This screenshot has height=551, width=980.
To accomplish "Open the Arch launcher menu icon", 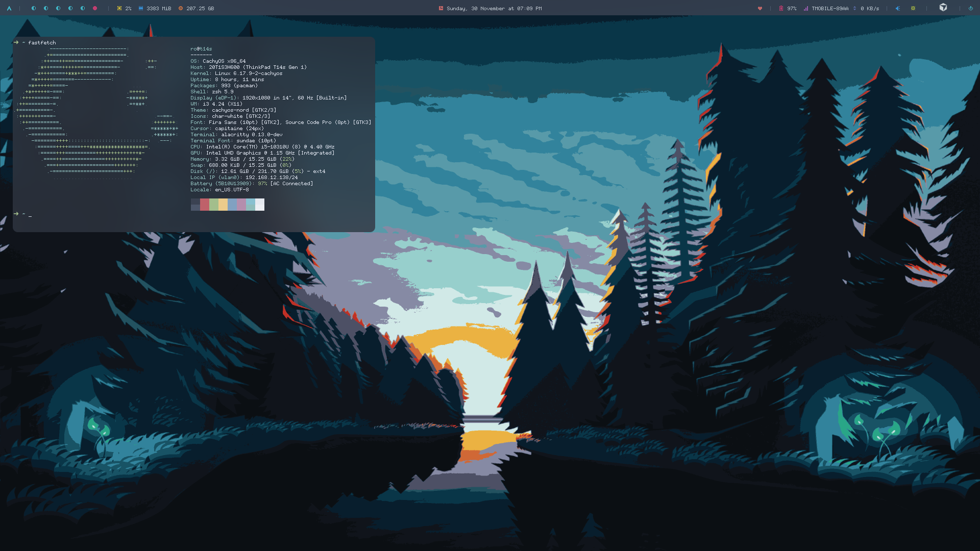I will [x=9, y=8].
